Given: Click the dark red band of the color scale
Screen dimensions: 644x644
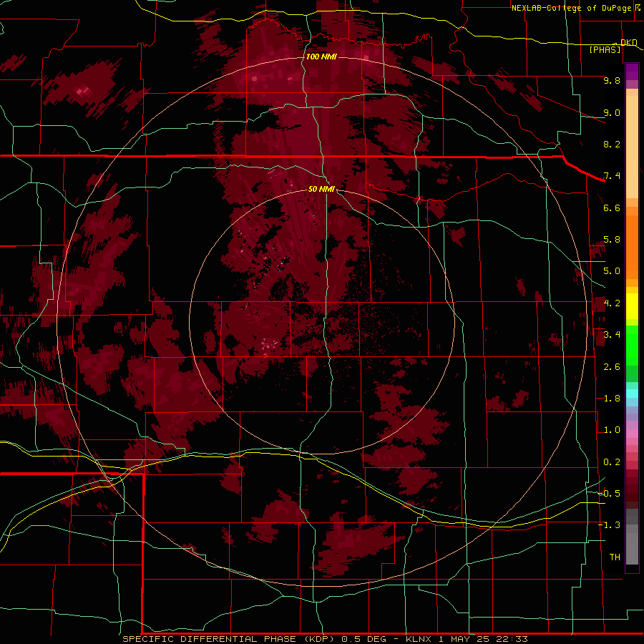Looking at the screenshot, I should [632, 489].
